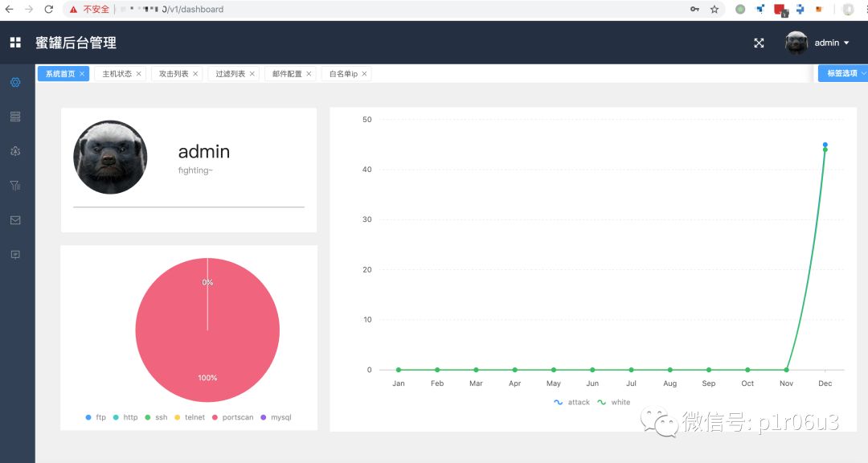Image resolution: width=868 pixels, height=463 pixels.
Task: Open the app grid menu icon
Action: [15, 43]
